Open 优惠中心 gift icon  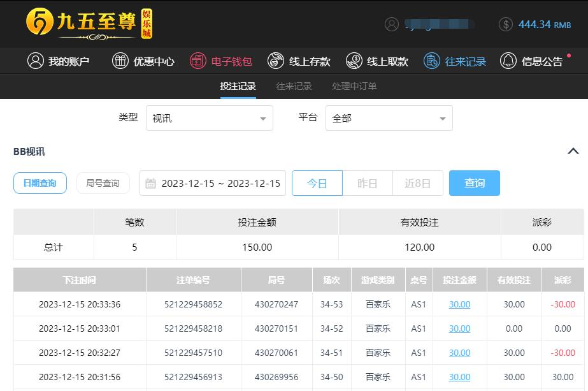point(120,61)
